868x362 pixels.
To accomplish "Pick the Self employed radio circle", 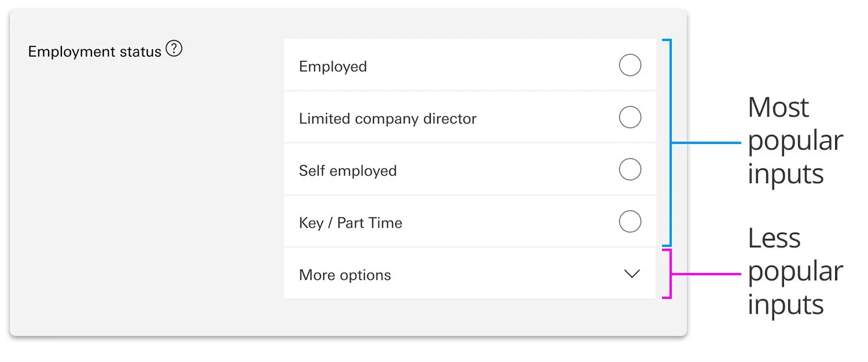I will click(x=630, y=169).
